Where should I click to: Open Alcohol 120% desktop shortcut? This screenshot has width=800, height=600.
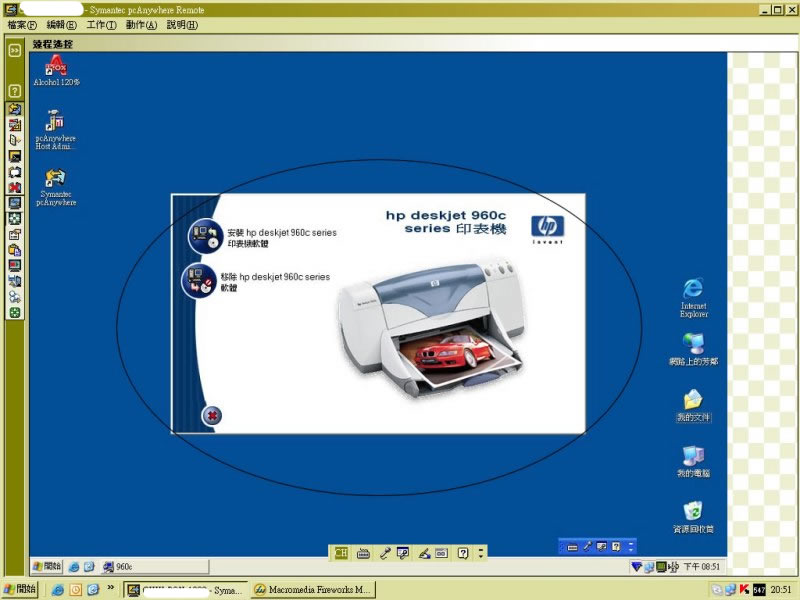click(x=56, y=70)
